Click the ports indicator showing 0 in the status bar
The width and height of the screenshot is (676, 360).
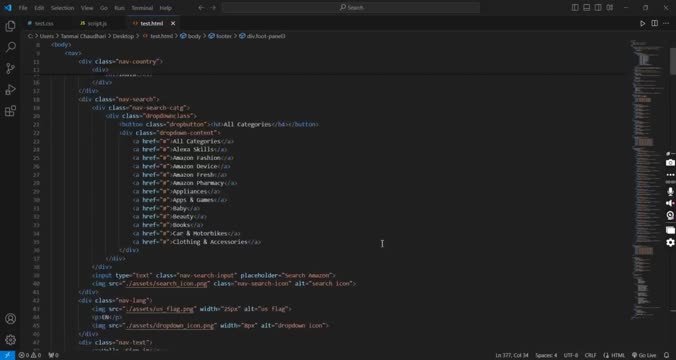(x=53, y=355)
